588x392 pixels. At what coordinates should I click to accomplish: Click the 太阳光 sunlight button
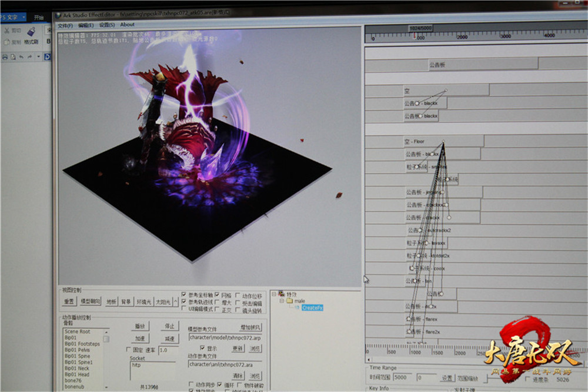click(x=163, y=302)
